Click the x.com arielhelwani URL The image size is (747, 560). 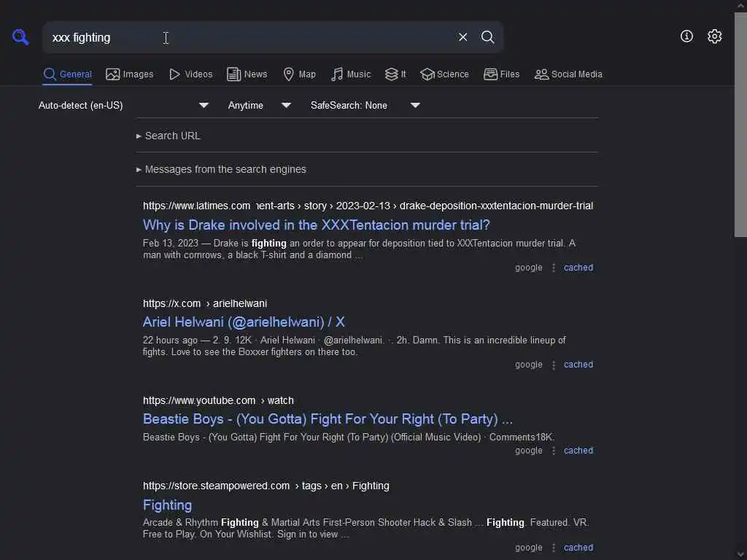point(205,303)
